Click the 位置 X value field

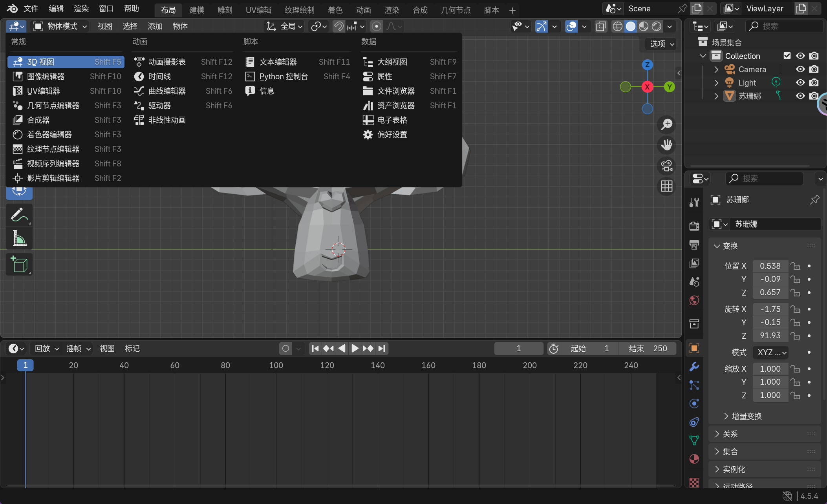click(x=770, y=266)
